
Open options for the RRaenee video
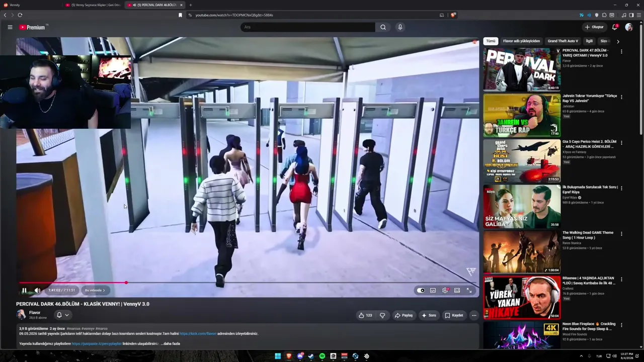click(621, 279)
